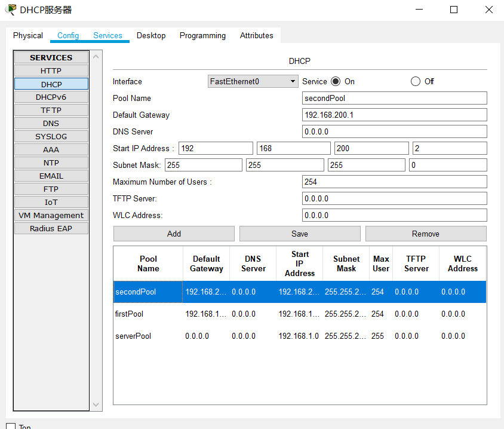Viewport: 504px width, 429px height.
Task: Open the Desktop tab
Action: 151,35
